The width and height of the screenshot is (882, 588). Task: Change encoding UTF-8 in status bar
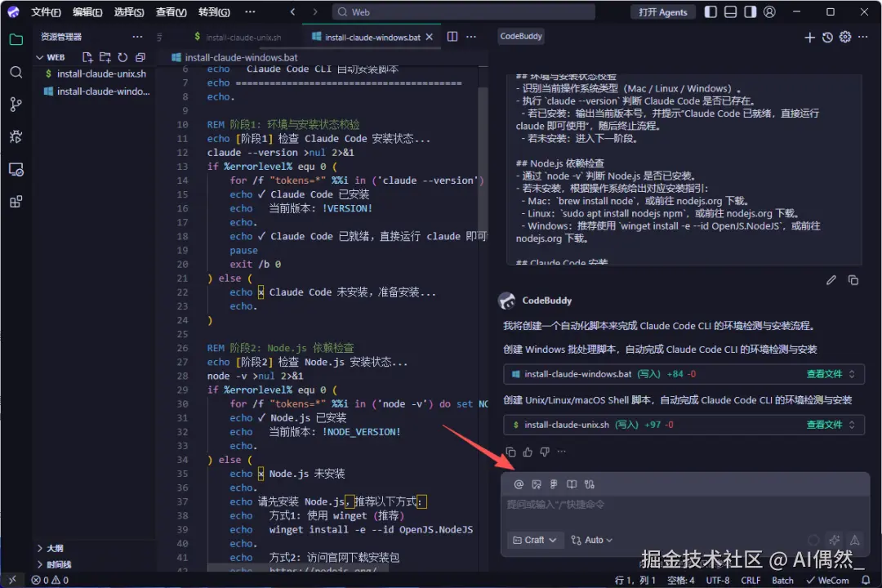pos(718,580)
